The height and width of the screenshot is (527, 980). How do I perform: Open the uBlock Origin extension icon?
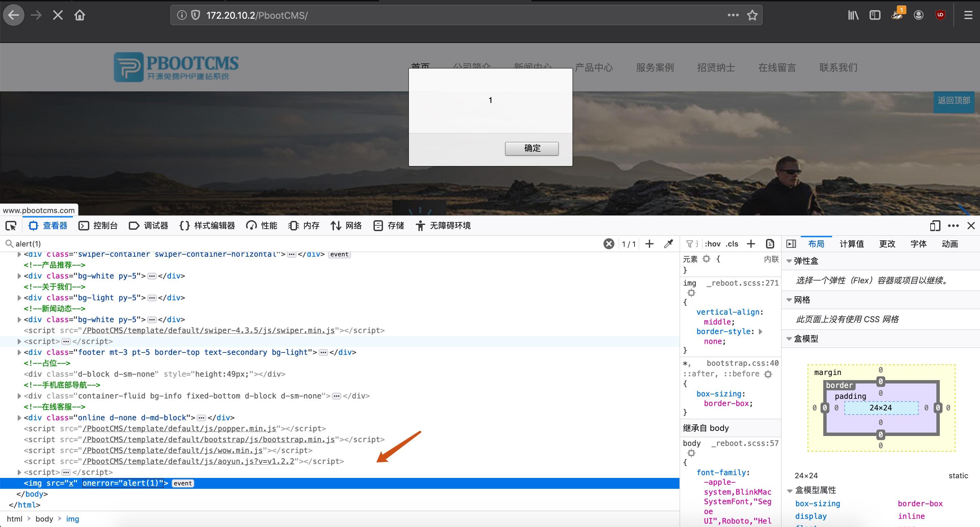(939, 15)
